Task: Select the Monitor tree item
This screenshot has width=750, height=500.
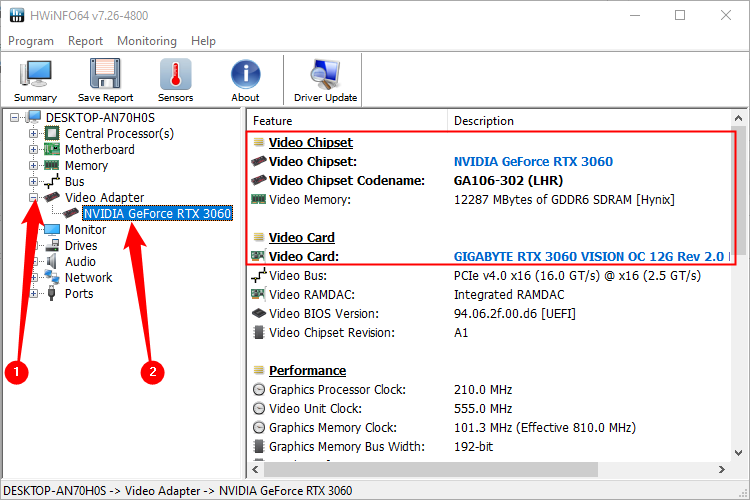Action: (x=85, y=230)
